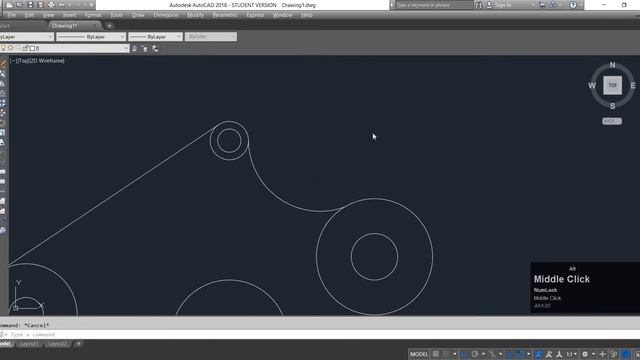Screen dimensions: 640x360
Task: Toggle layer 0 on/off lightbulb
Action: [x=3, y=48]
